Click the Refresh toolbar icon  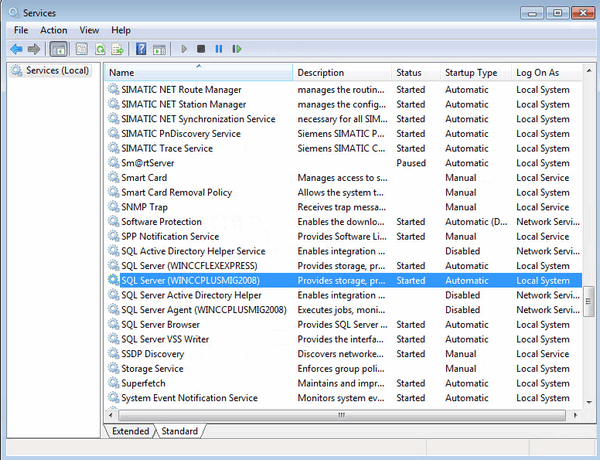[x=100, y=49]
